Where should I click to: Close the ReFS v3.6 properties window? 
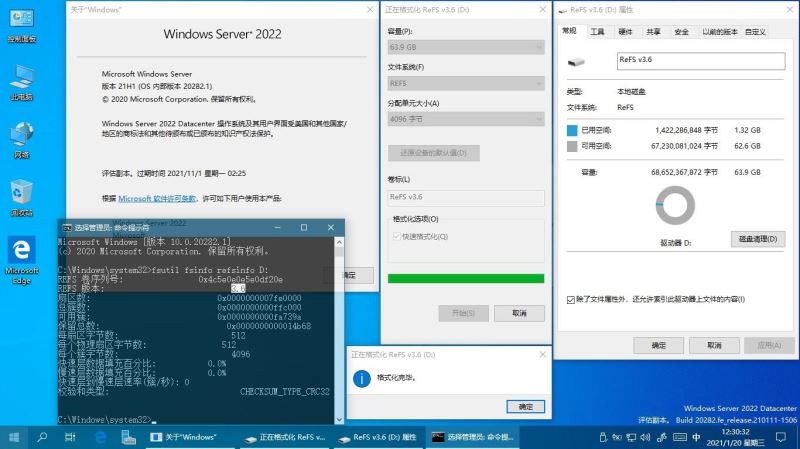[x=790, y=9]
